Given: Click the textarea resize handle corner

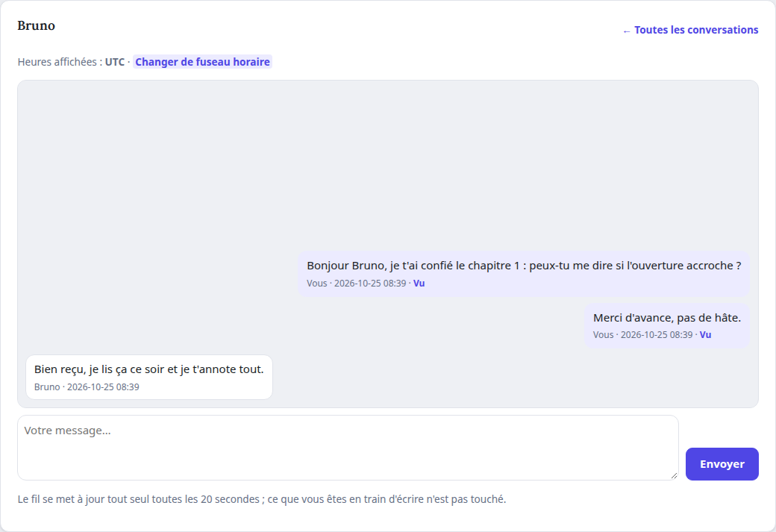Looking at the screenshot, I should [x=674, y=475].
